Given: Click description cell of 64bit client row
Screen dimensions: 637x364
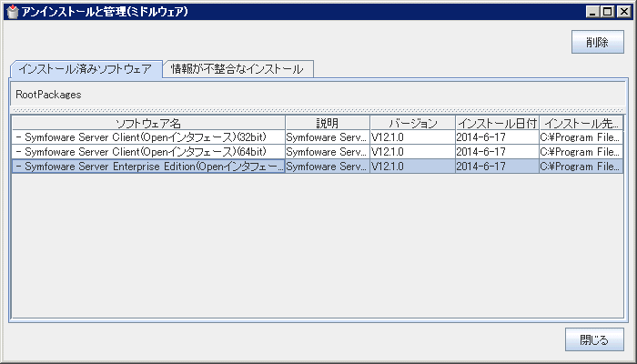Looking at the screenshot, I should point(328,152).
